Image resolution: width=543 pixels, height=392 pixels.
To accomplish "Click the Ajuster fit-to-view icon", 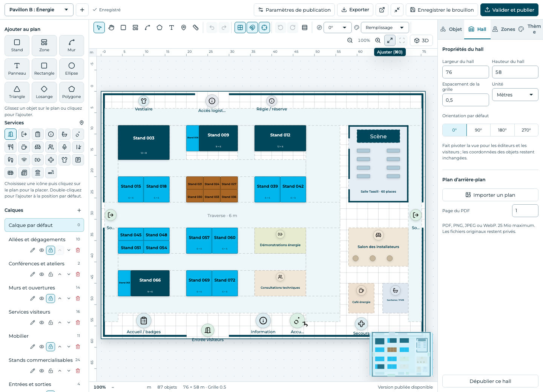I will pyautogui.click(x=390, y=40).
